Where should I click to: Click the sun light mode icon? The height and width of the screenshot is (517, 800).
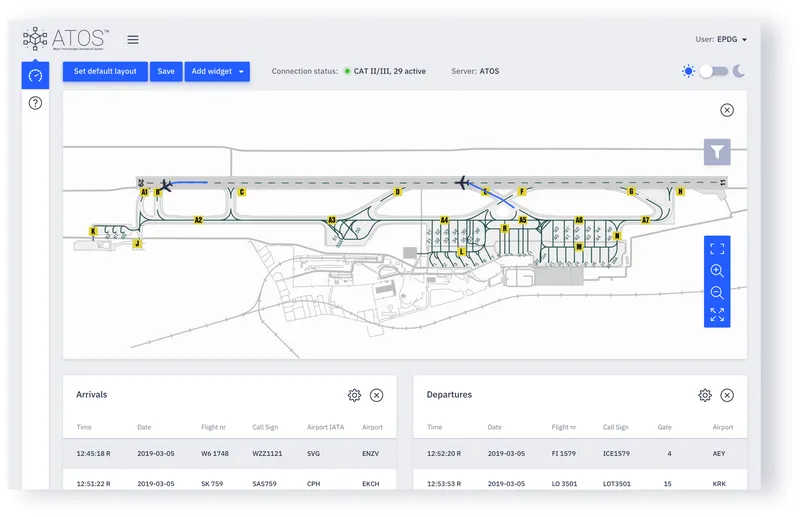pos(688,71)
